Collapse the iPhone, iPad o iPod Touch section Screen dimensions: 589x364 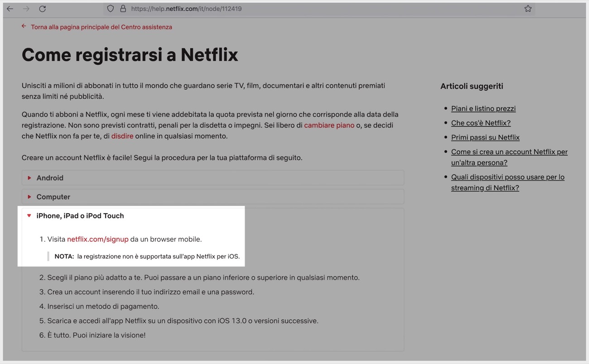[80, 216]
